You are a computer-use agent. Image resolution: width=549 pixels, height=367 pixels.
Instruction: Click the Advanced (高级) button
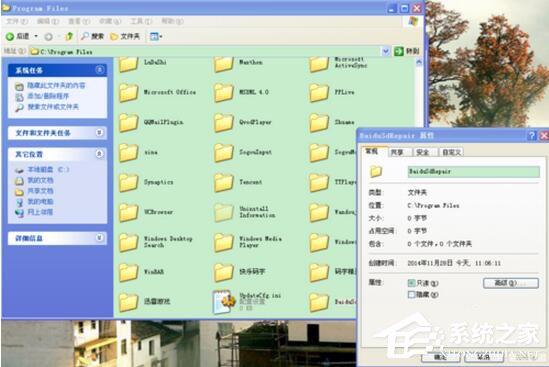coord(511,283)
